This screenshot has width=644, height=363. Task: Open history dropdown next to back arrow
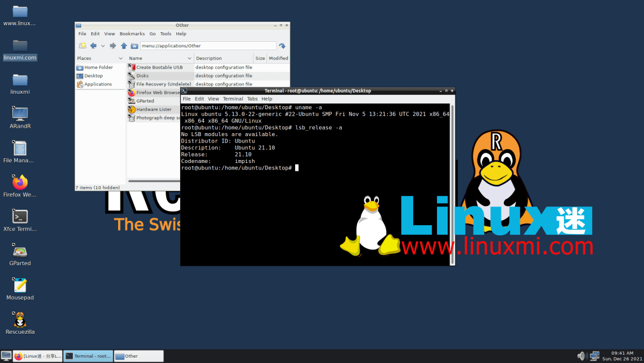[x=103, y=46]
